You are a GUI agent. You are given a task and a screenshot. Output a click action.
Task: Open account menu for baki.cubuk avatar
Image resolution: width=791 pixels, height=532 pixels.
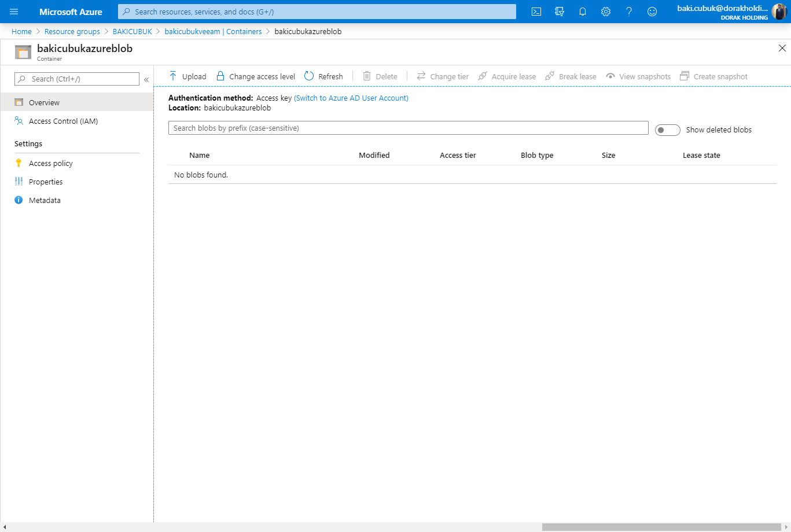(779, 12)
